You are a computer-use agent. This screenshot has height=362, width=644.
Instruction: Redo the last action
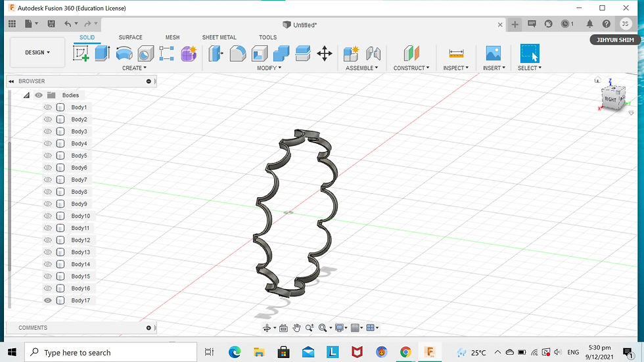coord(87,24)
